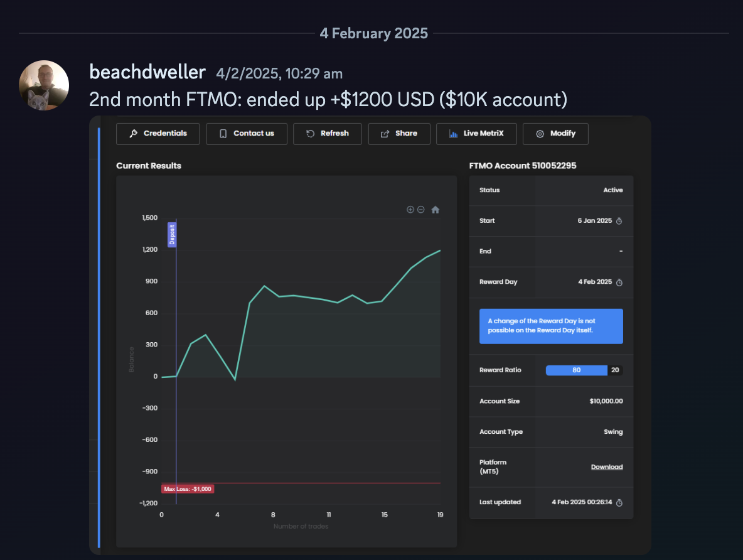Image resolution: width=743 pixels, height=560 pixels.
Task: Click the circular arrow Refresh icon
Action: (311, 134)
